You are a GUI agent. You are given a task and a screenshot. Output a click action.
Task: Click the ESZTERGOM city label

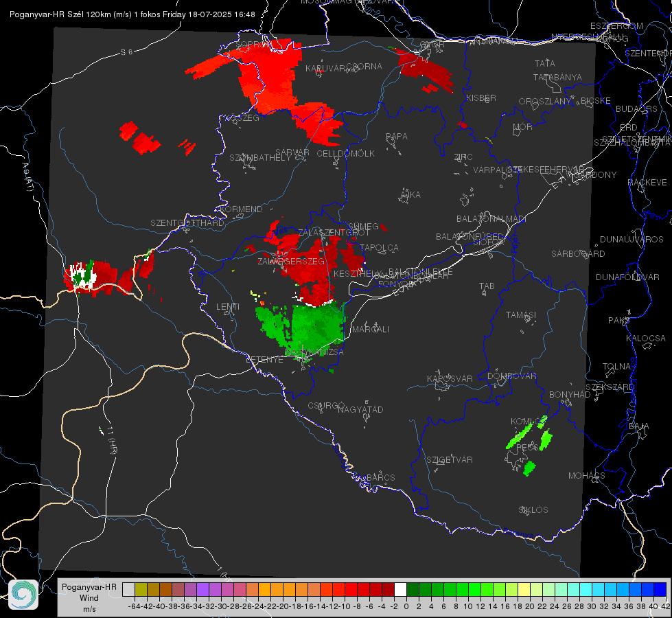(x=616, y=26)
